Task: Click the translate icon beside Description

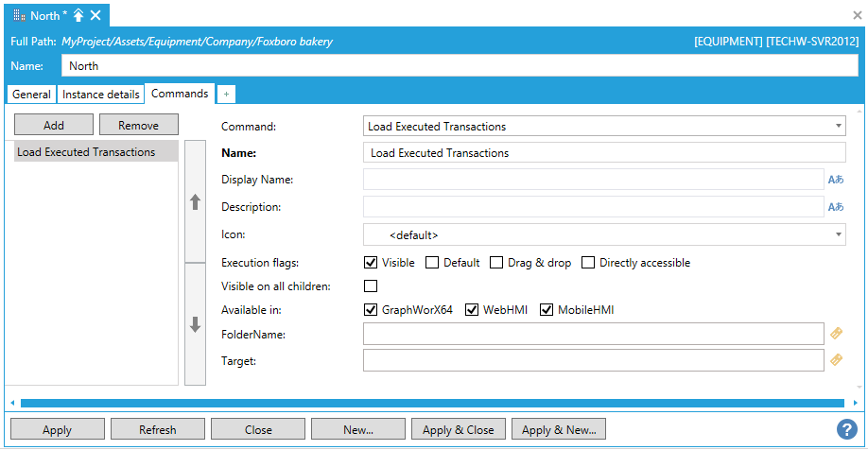Action: pyautogui.click(x=836, y=207)
